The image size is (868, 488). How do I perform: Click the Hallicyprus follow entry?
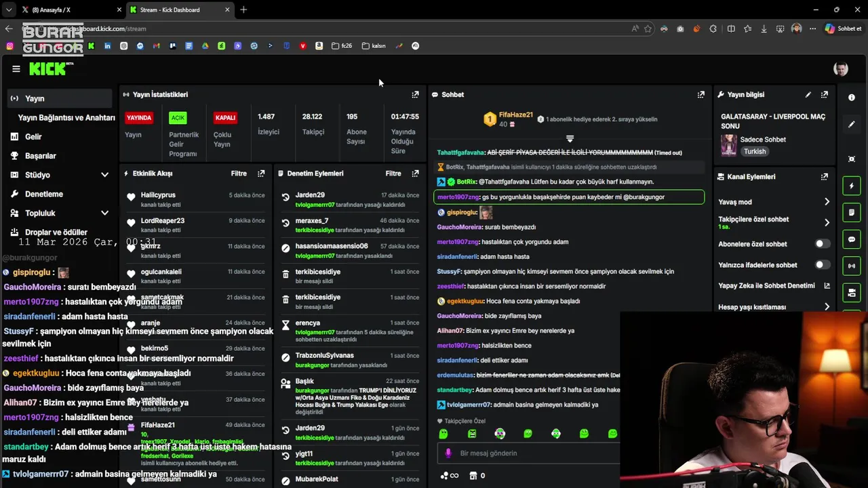[x=195, y=199]
